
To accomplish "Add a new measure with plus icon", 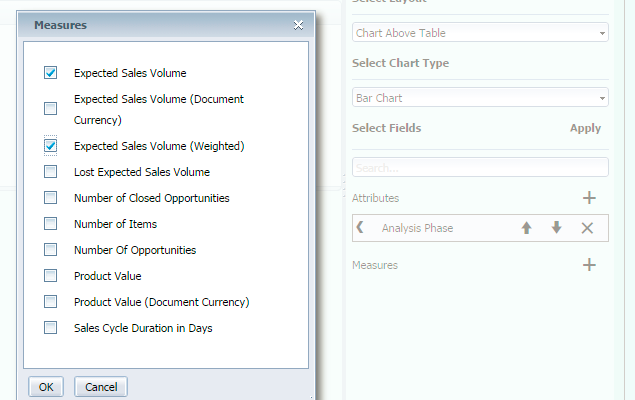I will tap(589, 265).
